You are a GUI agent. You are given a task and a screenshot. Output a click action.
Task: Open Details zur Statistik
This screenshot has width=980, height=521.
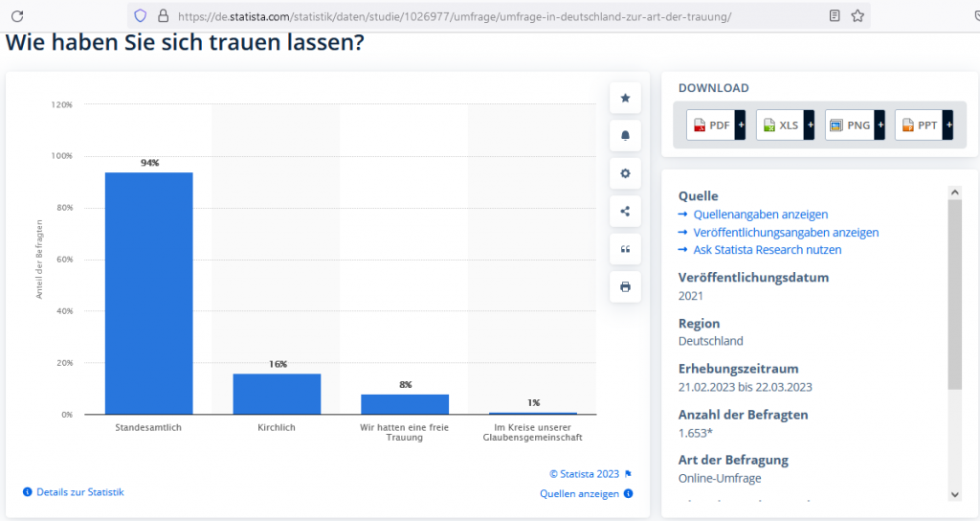[x=79, y=491]
